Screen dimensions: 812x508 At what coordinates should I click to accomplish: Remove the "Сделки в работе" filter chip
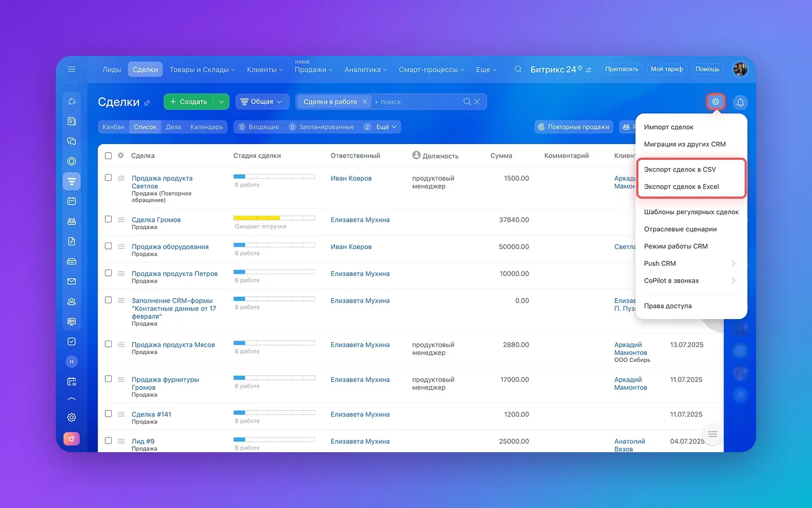(x=365, y=102)
